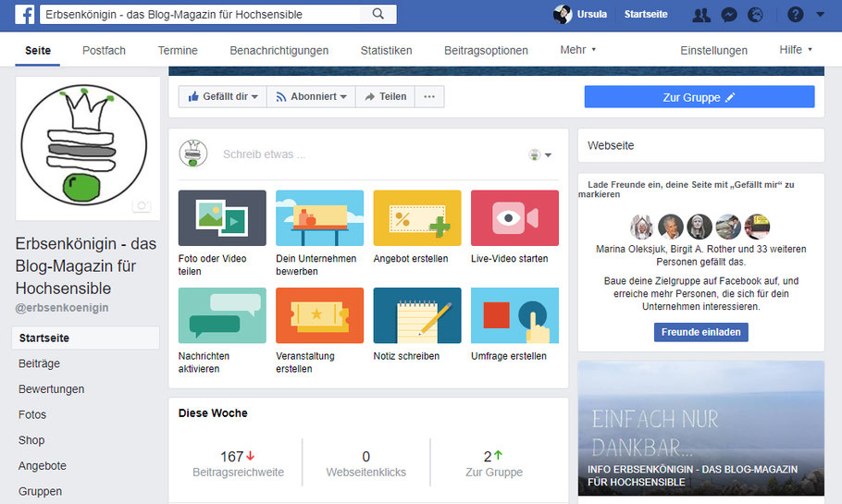Click the Notiz schreiben notepad icon

click(x=417, y=315)
